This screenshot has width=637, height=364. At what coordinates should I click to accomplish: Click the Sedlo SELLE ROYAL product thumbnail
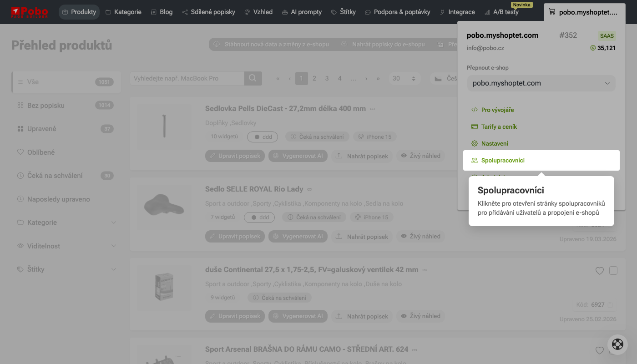[x=164, y=207]
